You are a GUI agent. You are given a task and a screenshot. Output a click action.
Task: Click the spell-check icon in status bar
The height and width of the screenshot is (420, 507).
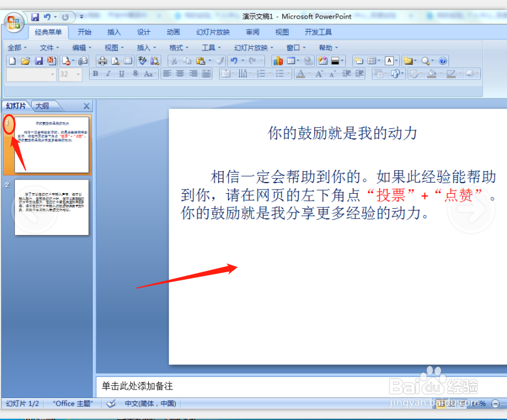[x=111, y=404]
